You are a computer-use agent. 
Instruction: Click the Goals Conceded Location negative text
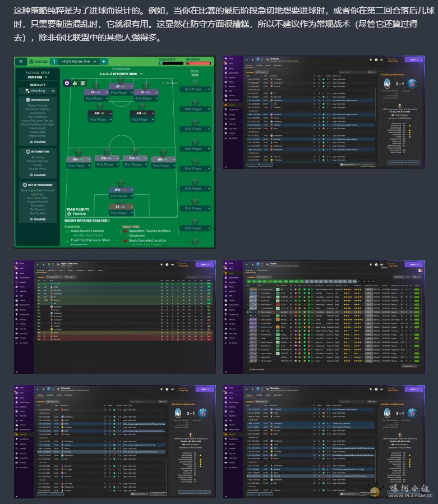147,240
